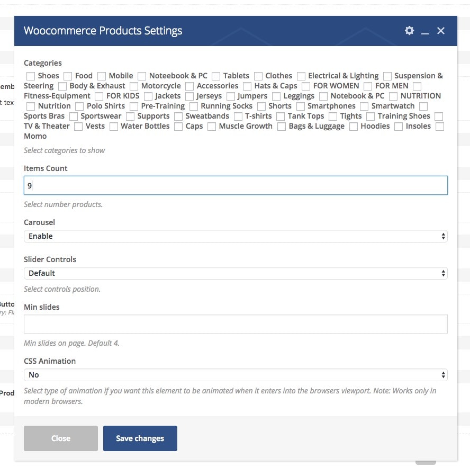The width and height of the screenshot is (470, 476).
Task: Tick the Electrical & Lighting checkbox
Action: coord(301,76)
